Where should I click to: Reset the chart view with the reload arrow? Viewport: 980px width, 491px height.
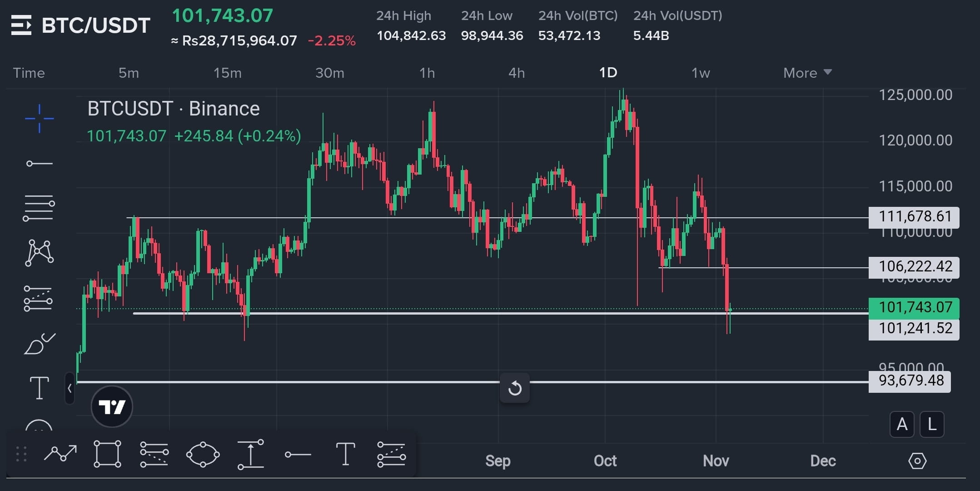click(515, 388)
